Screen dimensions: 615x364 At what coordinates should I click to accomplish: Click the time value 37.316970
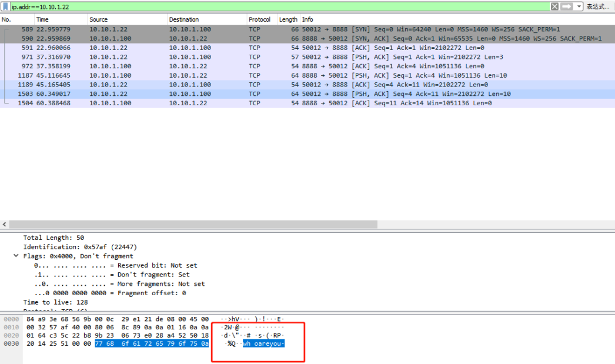click(x=54, y=57)
